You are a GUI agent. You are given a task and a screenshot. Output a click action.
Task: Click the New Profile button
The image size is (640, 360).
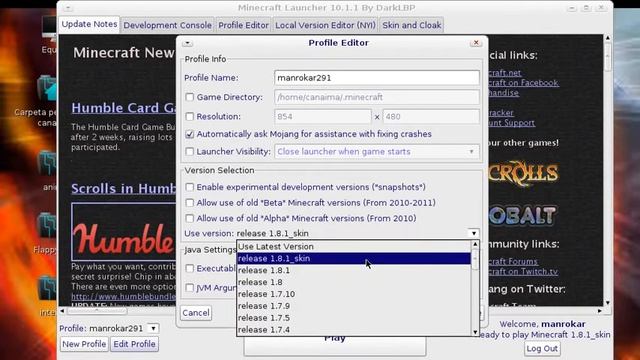pyautogui.click(x=84, y=344)
